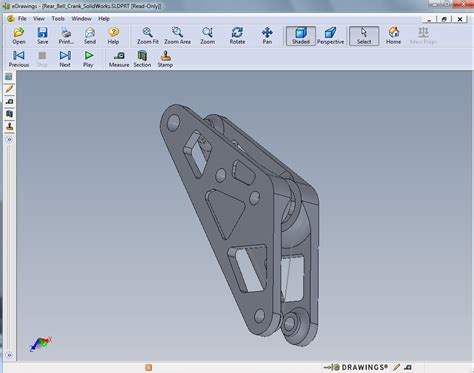Click the Stop animation button
Image resolution: width=474 pixels, height=373 pixels.
pos(42,59)
